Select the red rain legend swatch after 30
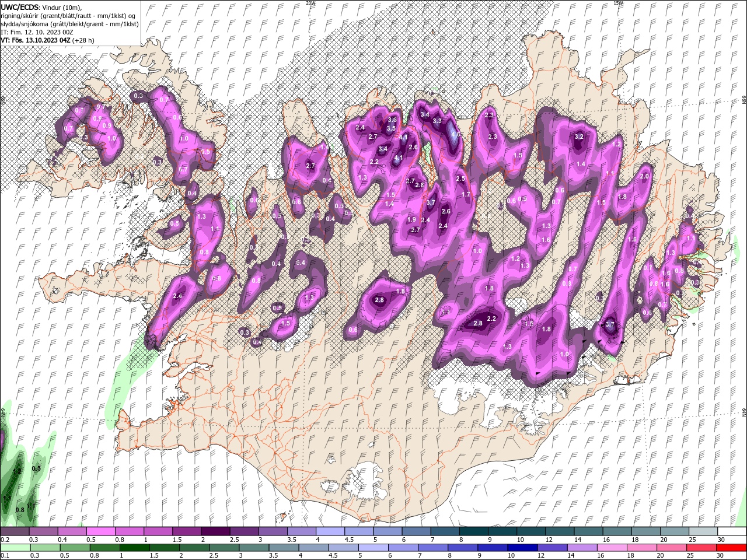The width and height of the screenshot is (747, 560). click(x=731, y=548)
